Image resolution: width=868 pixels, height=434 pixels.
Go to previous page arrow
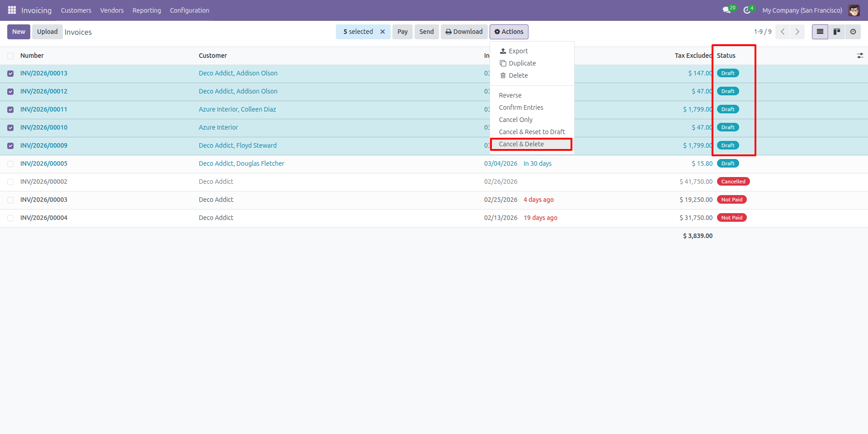click(x=783, y=32)
